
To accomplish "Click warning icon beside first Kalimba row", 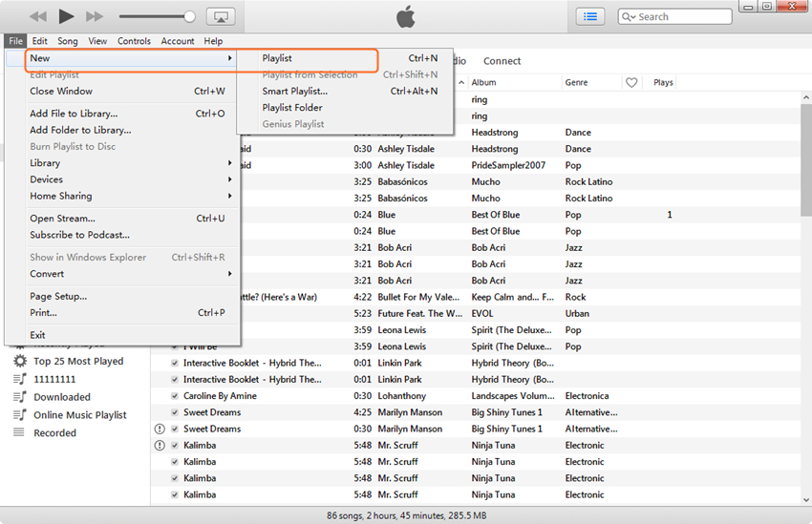I will [160, 446].
